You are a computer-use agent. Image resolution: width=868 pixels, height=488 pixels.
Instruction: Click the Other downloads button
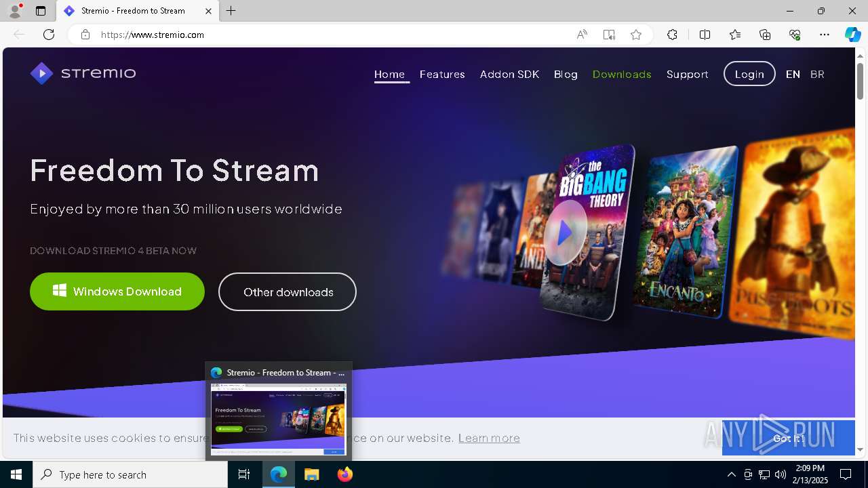[x=288, y=292]
